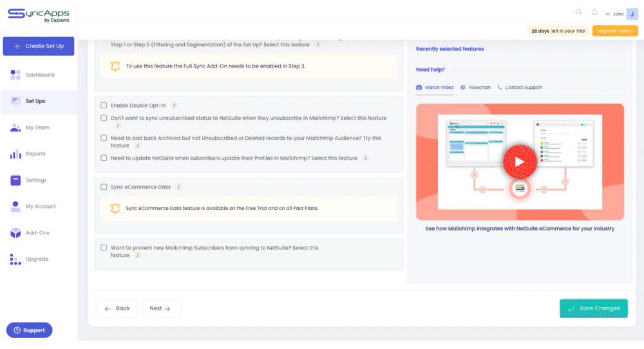The height and width of the screenshot is (349, 644).
Task: Click the Reports bar chart icon
Action: click(x=15, y=154)
